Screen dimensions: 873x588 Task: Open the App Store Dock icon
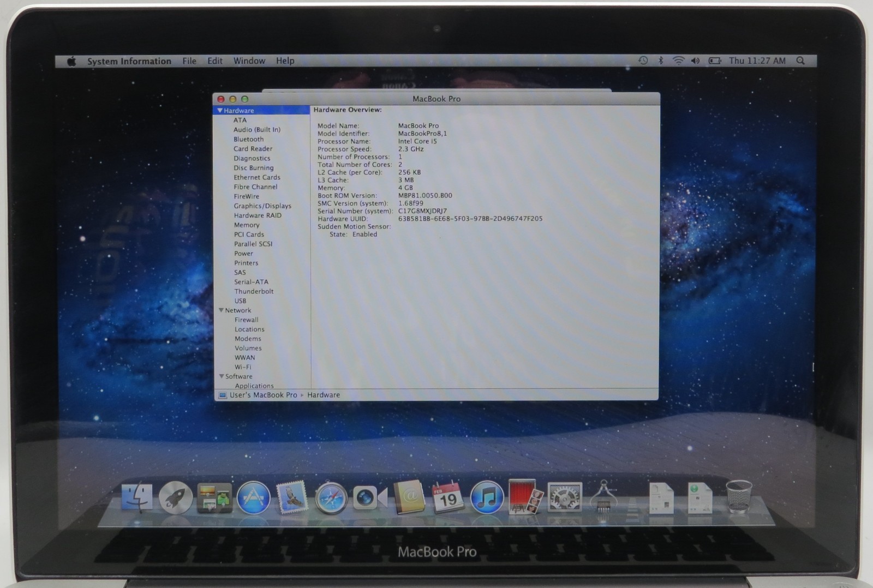(x=253, y=497)
